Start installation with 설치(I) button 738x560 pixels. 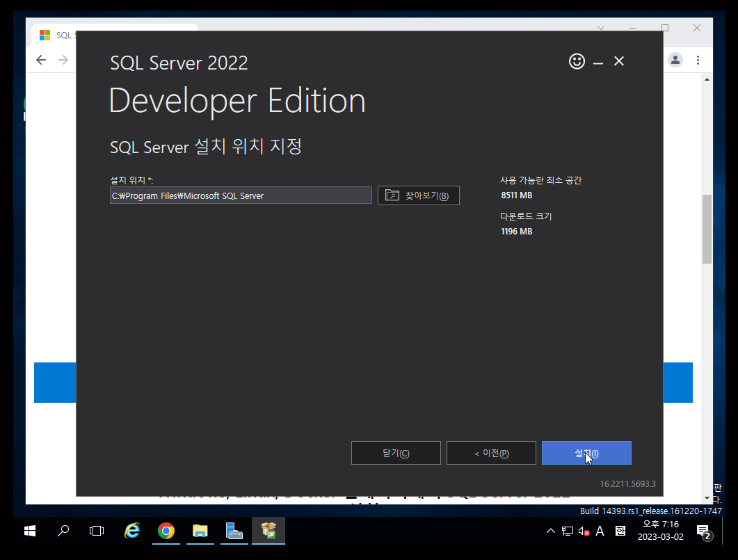pyautogui.click(x=586, y=453)
